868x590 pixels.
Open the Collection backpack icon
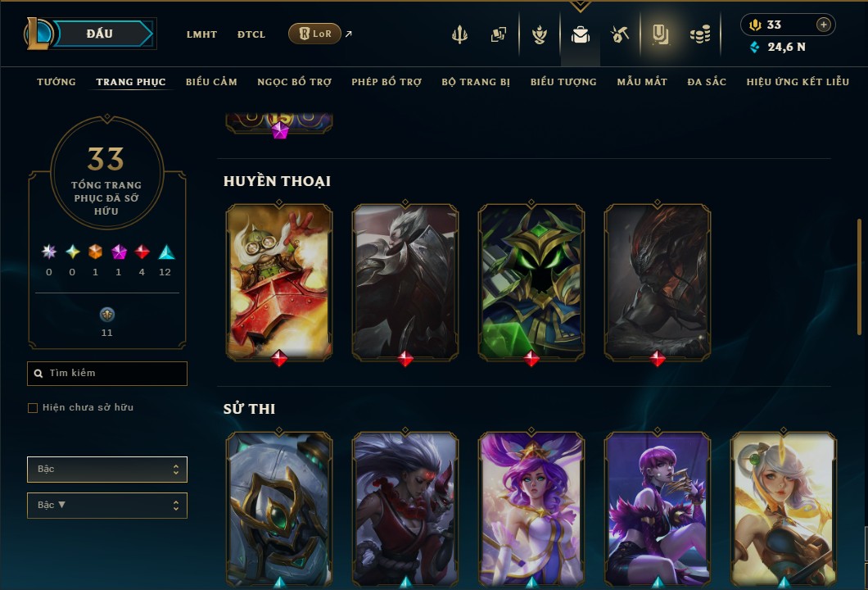tap(580, 35)
